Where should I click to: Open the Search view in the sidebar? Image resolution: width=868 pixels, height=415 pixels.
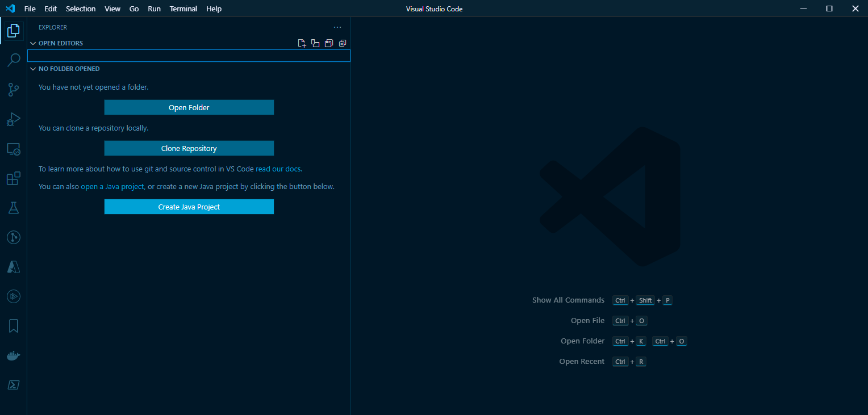point(14,60)
